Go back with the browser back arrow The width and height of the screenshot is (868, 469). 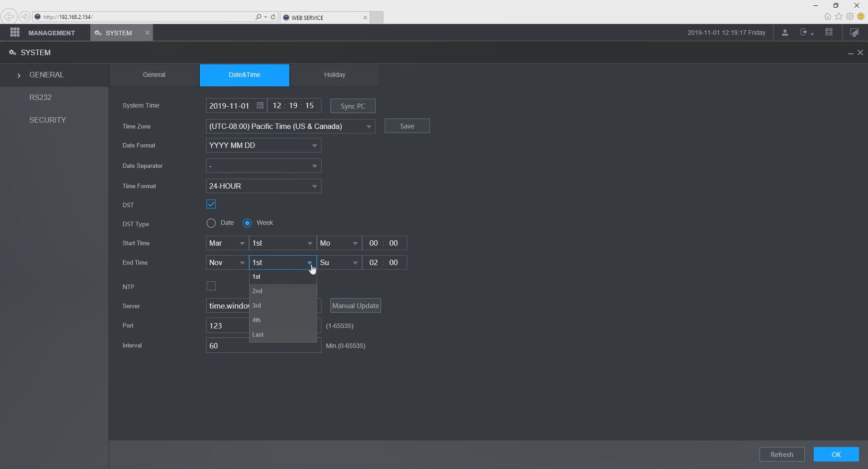[8, 17]
